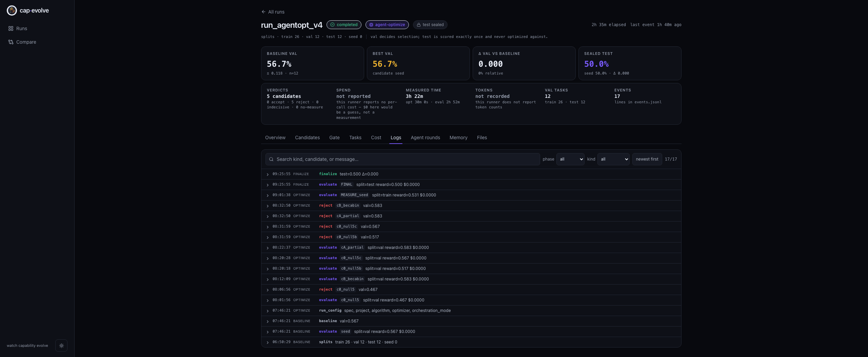Click measured time '3h 22m' value
Image resolution: width=868 pixels, height=357 pixels.
[x=414, y=97]
